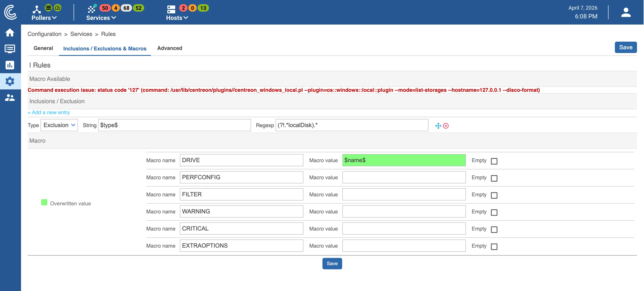Check Empty box for DRIVE macro
This screenshot has width=644, height=291.
coord(494,161)
